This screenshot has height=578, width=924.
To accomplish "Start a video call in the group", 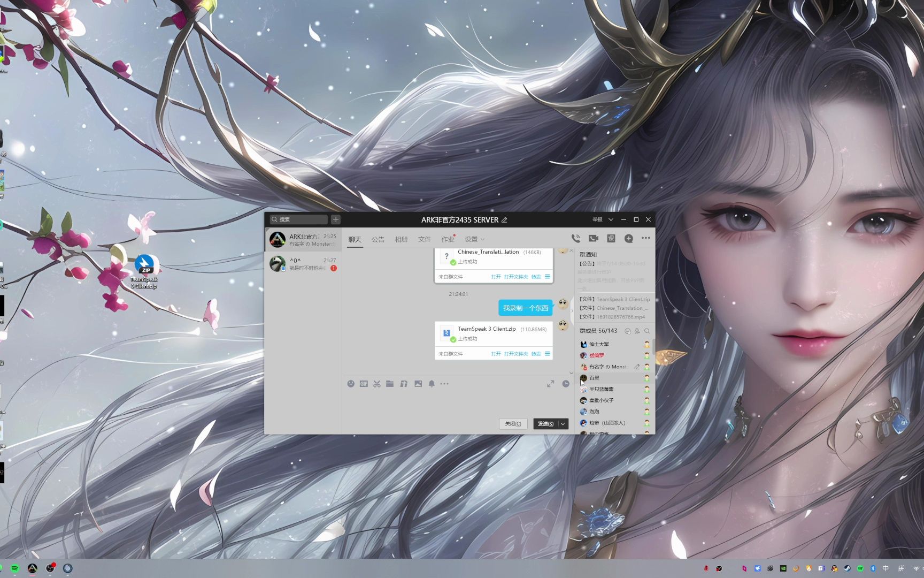I will pyautogui.click(x=594, y=238).
